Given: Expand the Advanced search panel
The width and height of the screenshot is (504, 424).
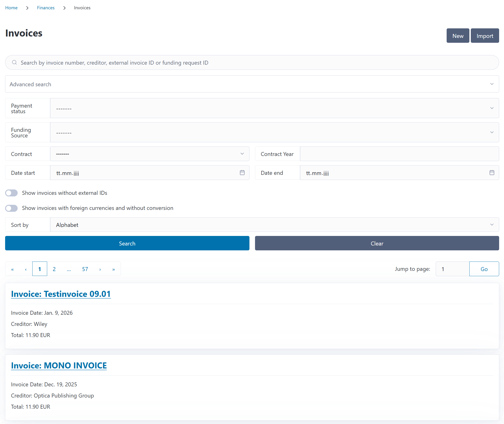Looking at the screenshot, I should pos(252,84).
